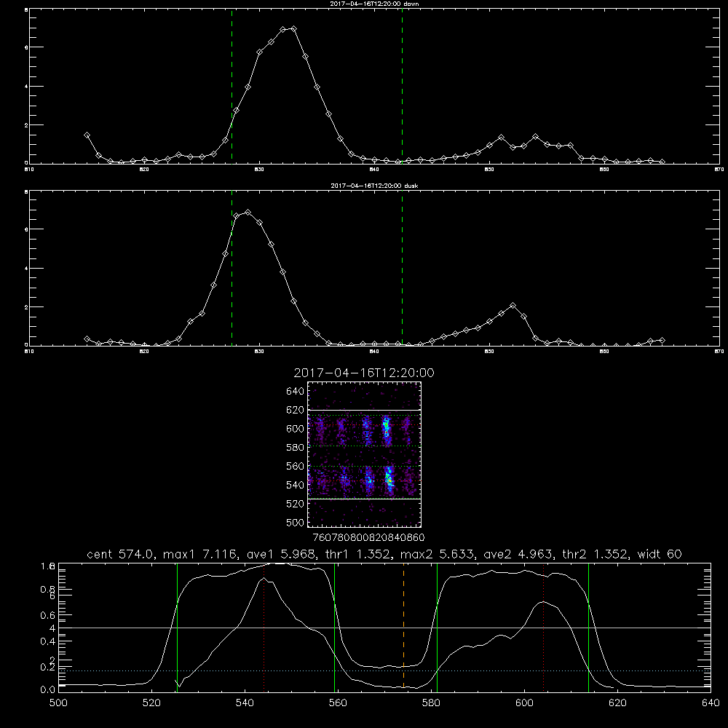Click the 'ave1 5.968' value

click(282, 554)
